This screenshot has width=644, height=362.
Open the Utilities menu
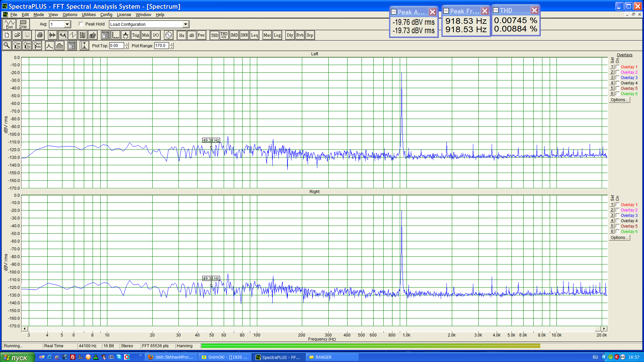[89, 15]
